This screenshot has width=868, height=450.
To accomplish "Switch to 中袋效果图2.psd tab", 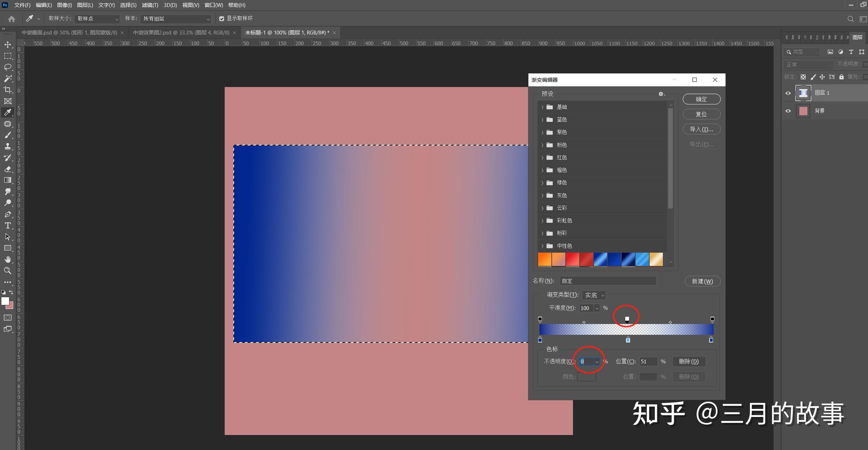I will 181,33.
